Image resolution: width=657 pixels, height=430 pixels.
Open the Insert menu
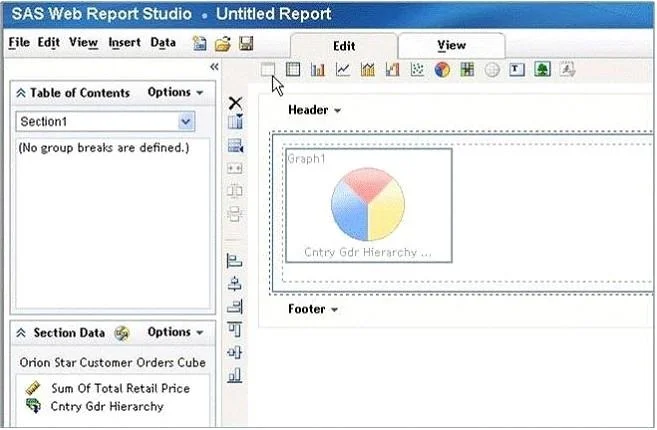pyautogui.click(x=124, y=43)
